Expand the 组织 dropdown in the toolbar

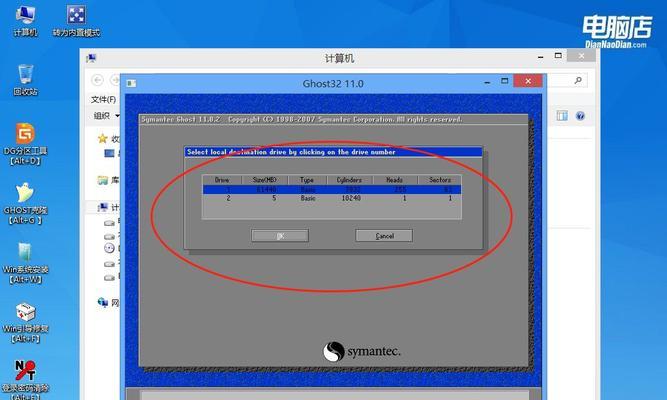pyautogui.click(x=106, y=116)
